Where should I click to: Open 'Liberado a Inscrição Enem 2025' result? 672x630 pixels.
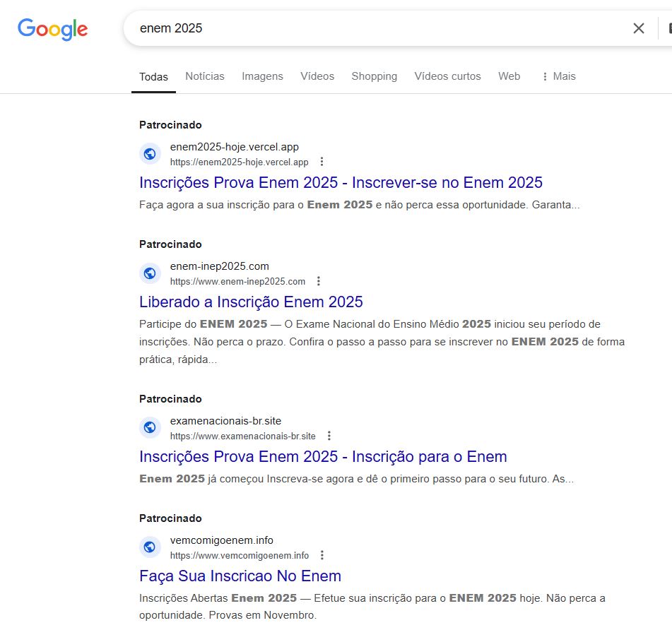pyautogui.click(x=251, y=302)
